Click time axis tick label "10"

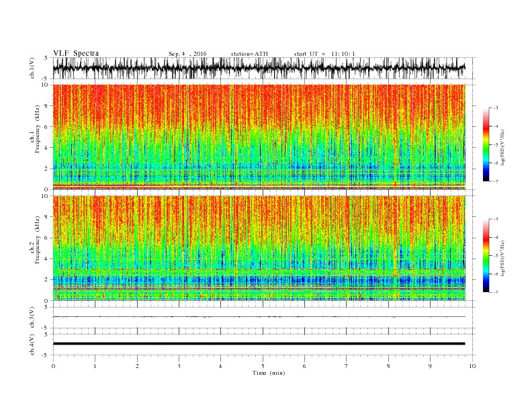click(x=472, y=366)
